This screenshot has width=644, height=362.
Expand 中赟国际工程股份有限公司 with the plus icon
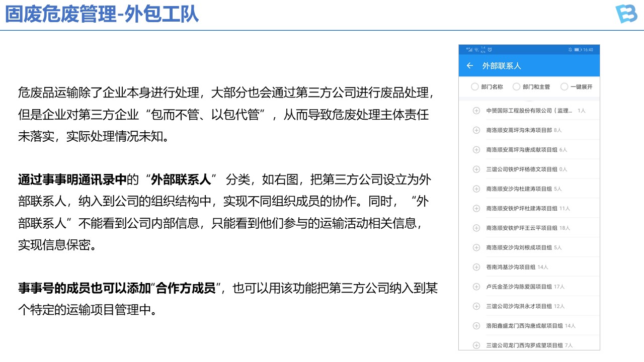tap(476, 111)
